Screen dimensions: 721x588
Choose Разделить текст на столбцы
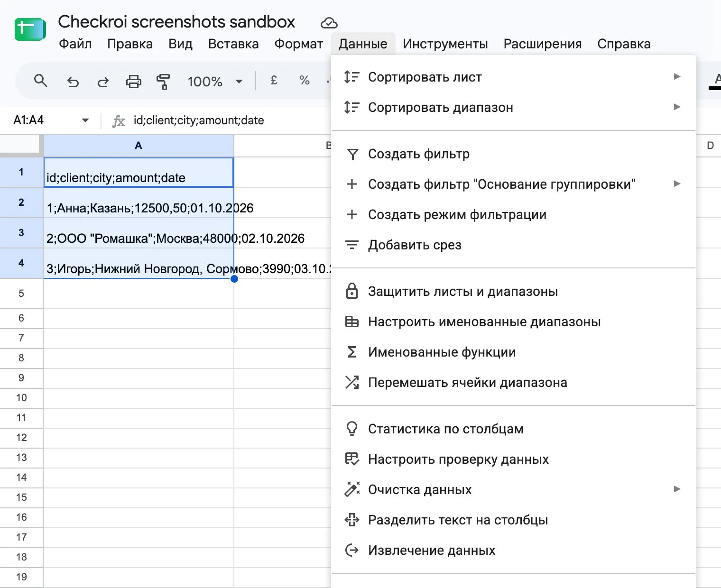click(x=514, y=520)
